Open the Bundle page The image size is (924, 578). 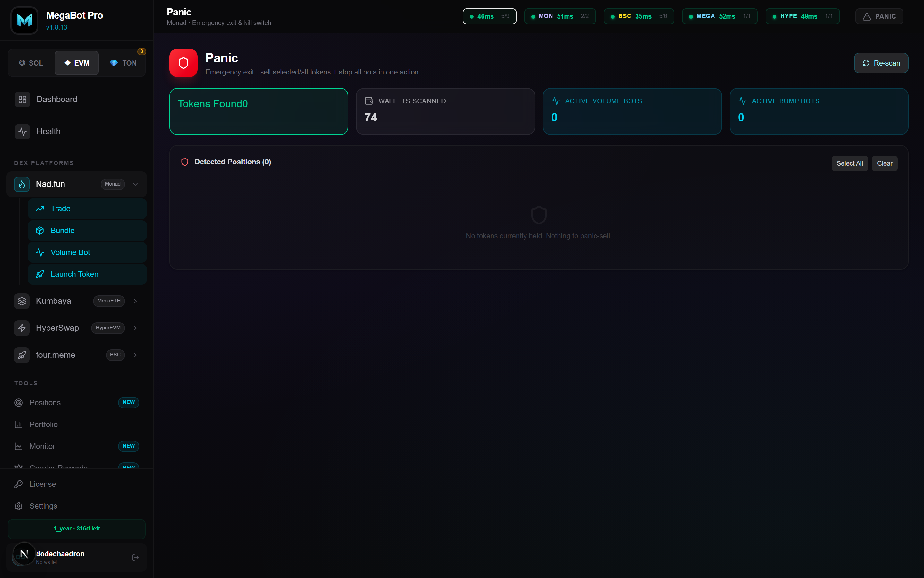point(87,231)
